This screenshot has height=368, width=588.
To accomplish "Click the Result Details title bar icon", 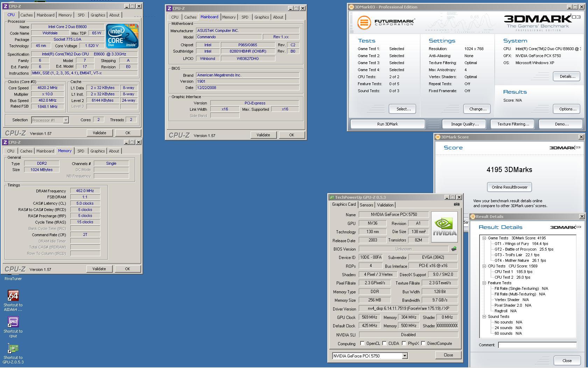I will pos(472,217).
